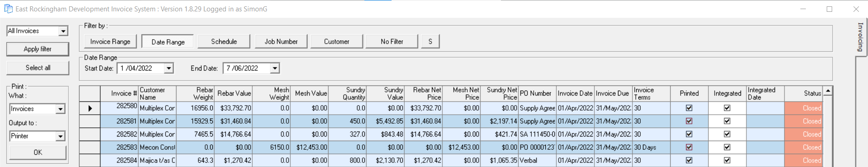Filter by Schedule
This screenshot has height=167, width=868.
(x=224, y=41)
